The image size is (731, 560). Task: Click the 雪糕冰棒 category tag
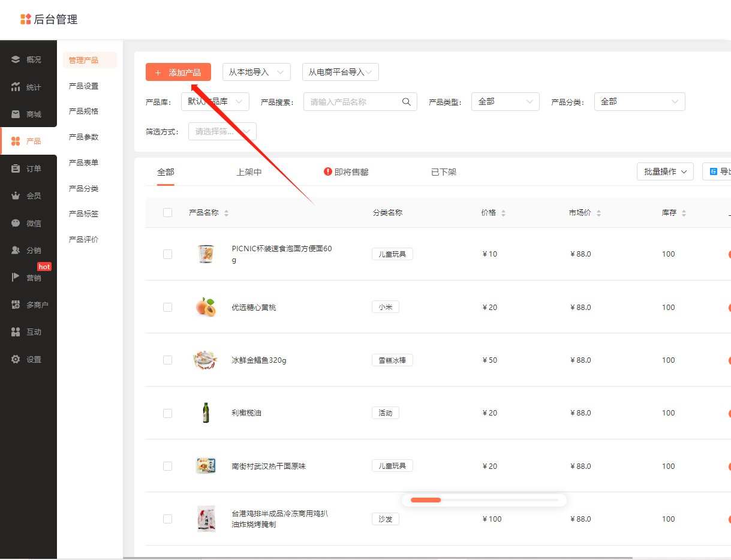(392, 360)
